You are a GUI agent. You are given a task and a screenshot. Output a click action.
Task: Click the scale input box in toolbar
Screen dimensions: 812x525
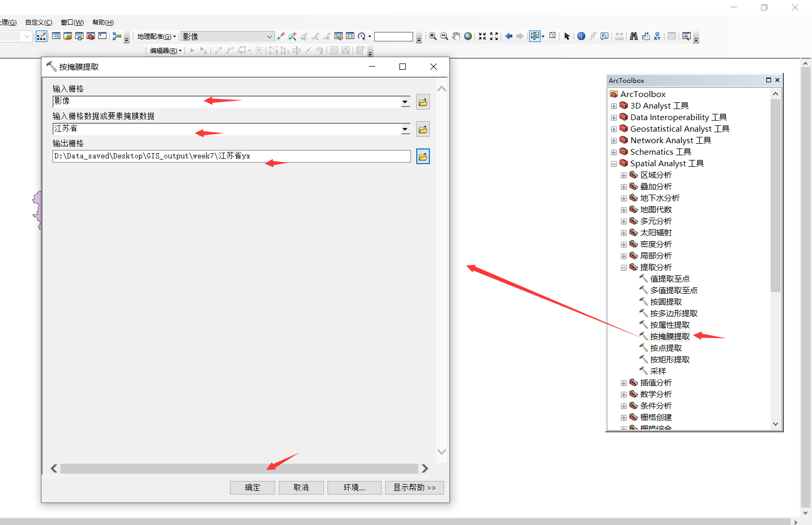pos(394,37)
